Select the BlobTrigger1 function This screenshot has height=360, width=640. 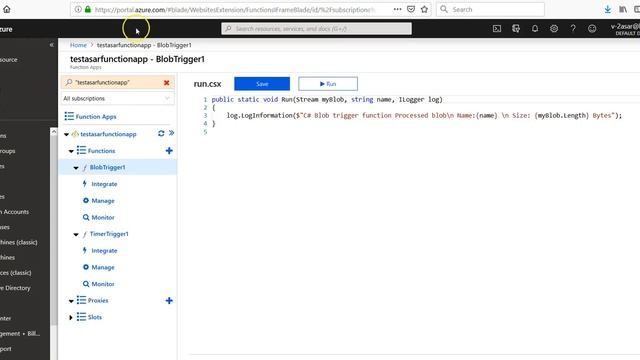click(x=107, y=167)
